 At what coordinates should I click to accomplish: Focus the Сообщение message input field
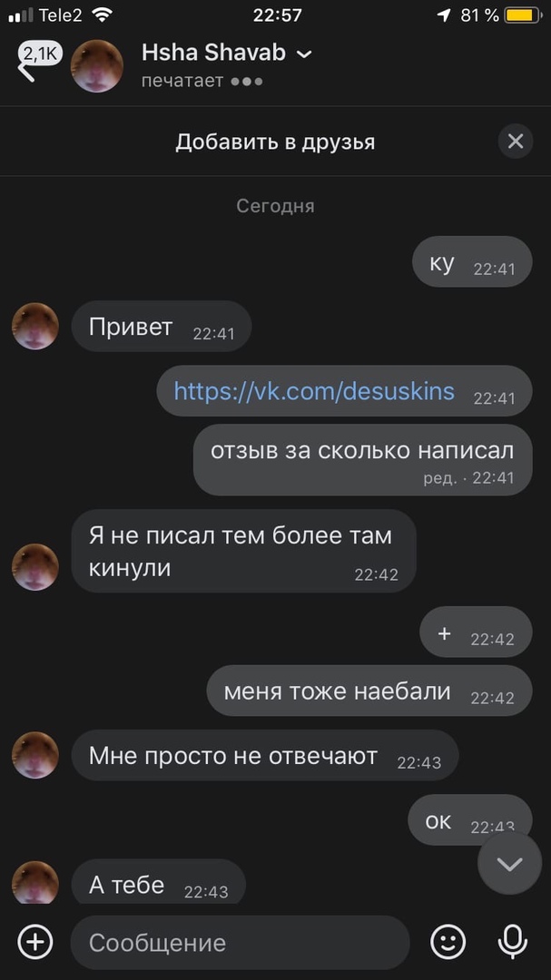241,943
